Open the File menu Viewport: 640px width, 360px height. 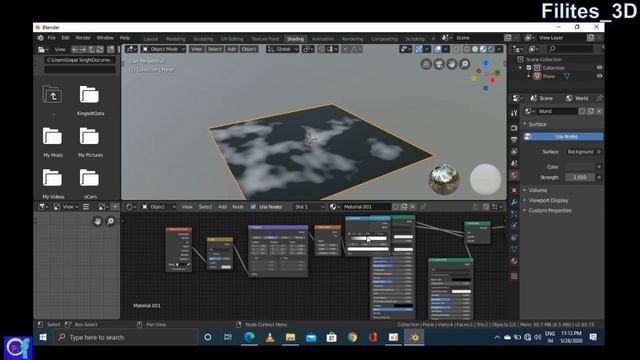(51, 38)
